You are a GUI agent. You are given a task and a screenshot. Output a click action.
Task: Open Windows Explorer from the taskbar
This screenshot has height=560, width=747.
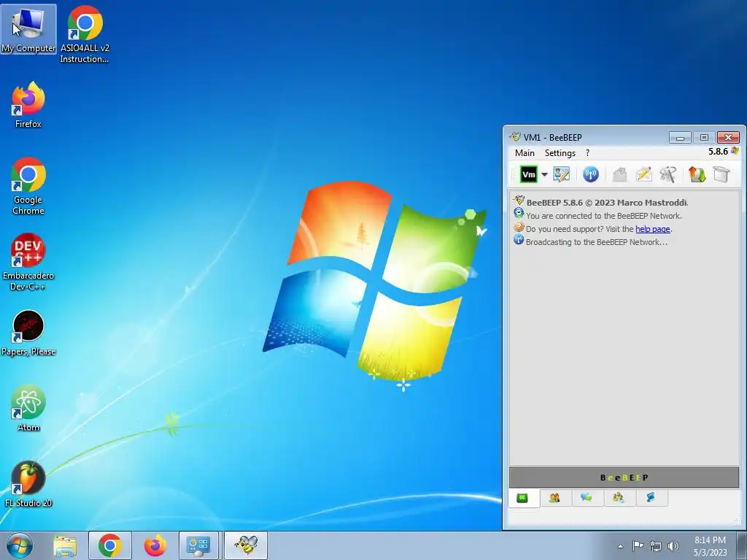tap(65, 545)
